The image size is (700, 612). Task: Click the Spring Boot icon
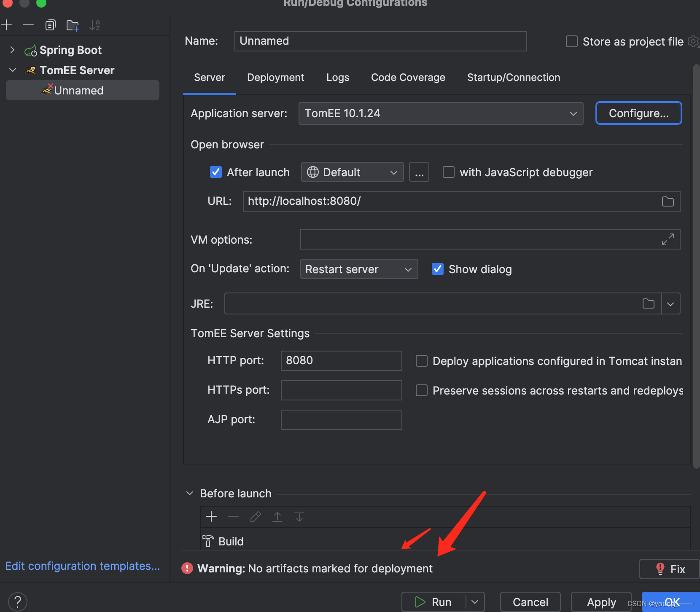31,51
